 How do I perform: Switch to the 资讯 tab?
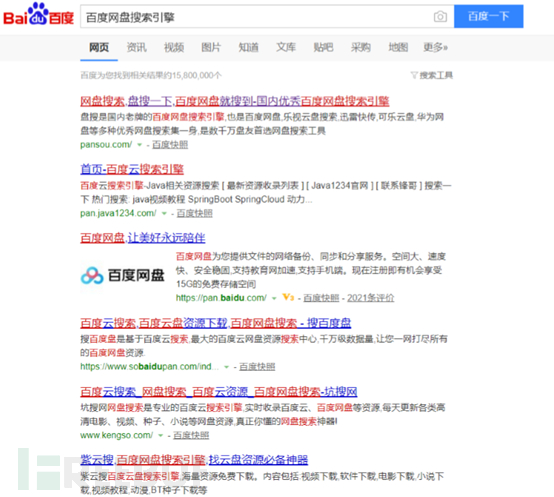[136, 47]
